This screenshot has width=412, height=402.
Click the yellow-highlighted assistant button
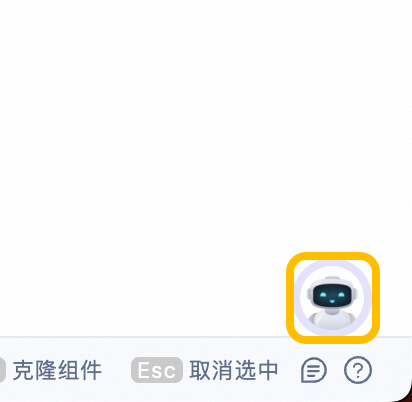pos(332,298)
